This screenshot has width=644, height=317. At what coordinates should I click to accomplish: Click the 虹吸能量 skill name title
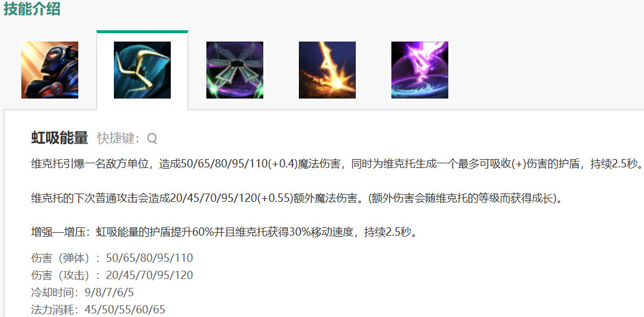pos(59,138)
